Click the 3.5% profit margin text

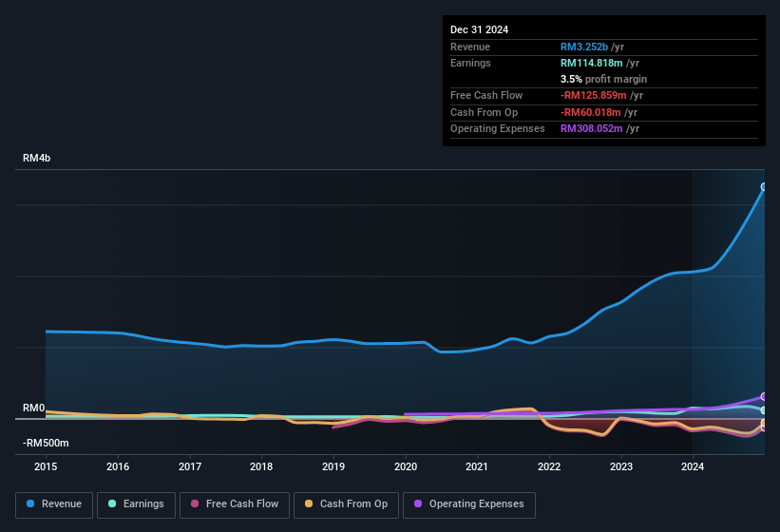click(603, 79)
